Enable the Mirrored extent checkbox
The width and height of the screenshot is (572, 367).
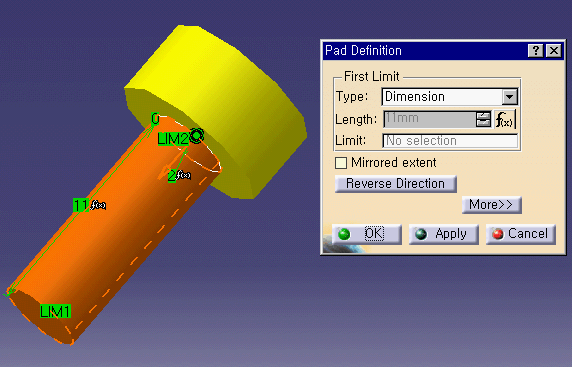(x=341, y=163)
